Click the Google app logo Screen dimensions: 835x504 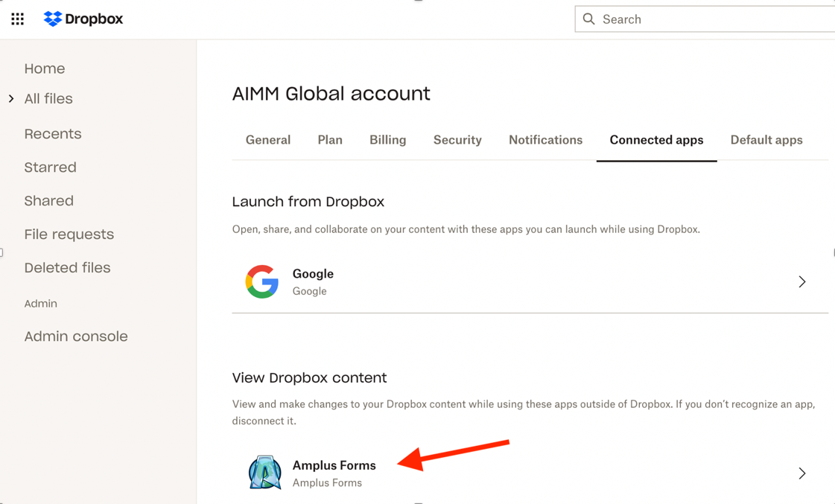(x=262, y=281)
